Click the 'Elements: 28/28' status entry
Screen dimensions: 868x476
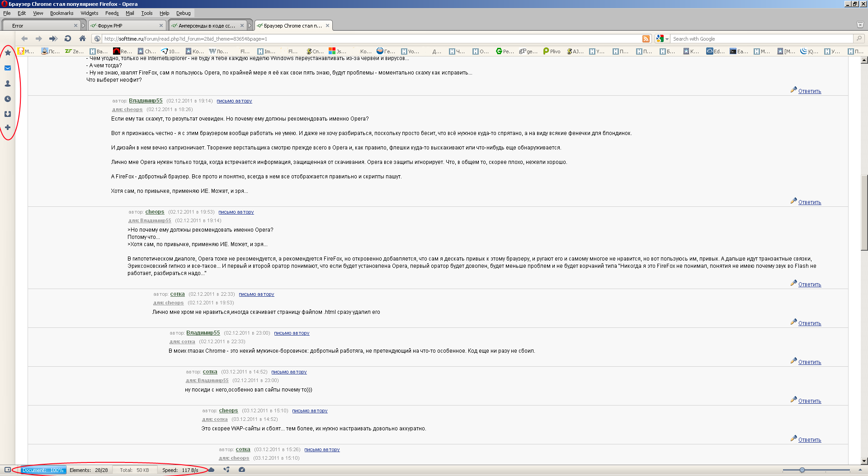pyautogui.click(x=89, y=470)
